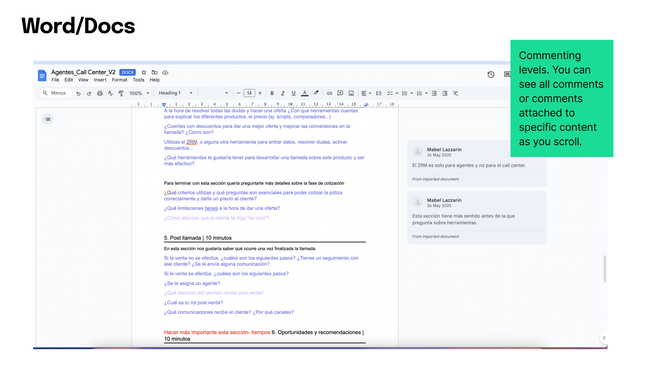The width and height of the screenshot is (650, 371).
Task: Insert link using the link icon
Action: click(329, 94)
